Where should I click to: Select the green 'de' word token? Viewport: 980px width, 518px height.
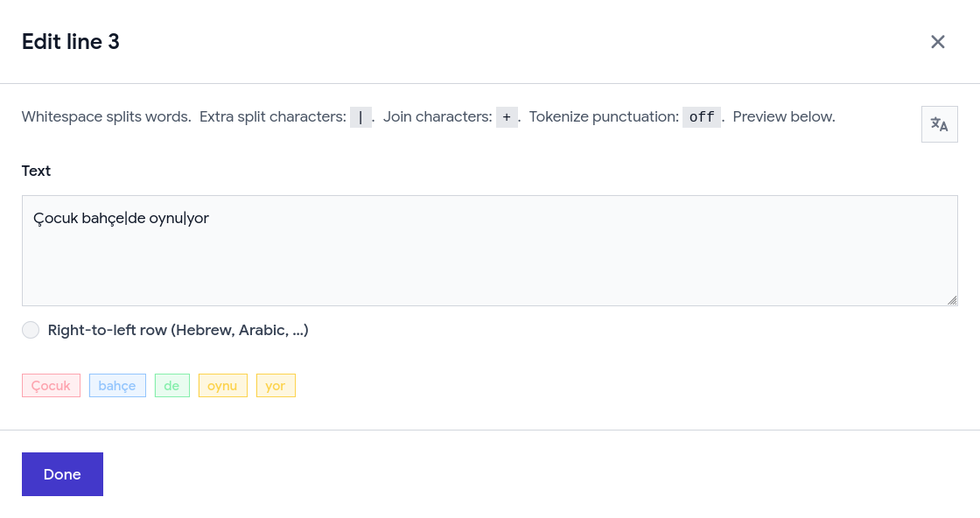point(171,386)
